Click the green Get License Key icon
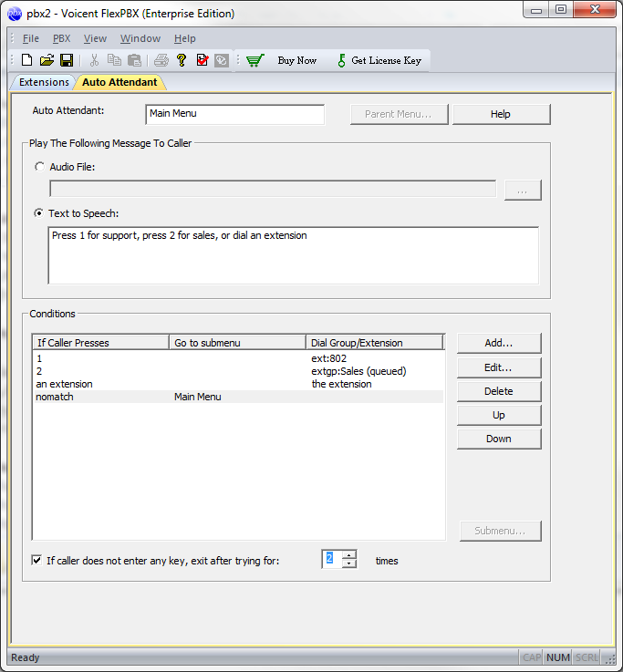 pos(341,60)
